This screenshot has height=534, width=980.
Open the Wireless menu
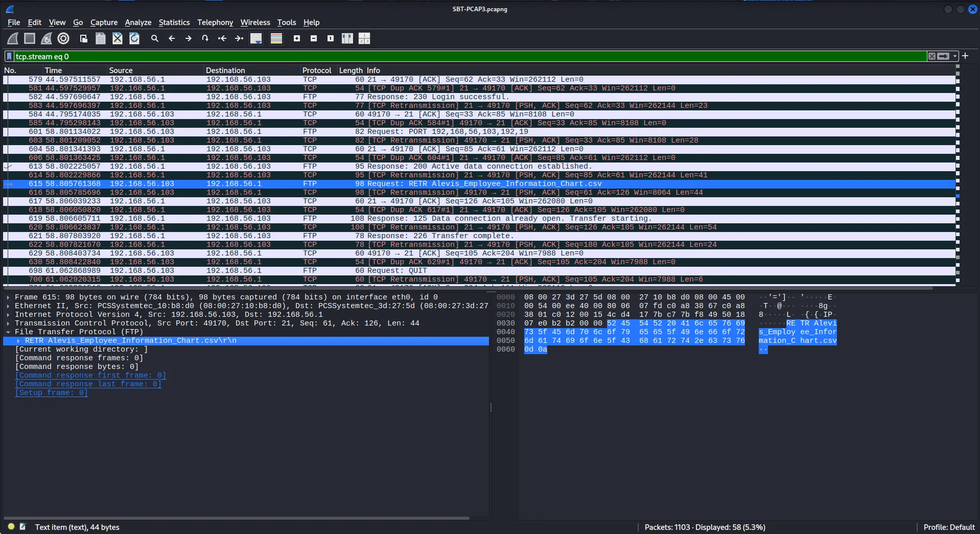coord(255,22)
